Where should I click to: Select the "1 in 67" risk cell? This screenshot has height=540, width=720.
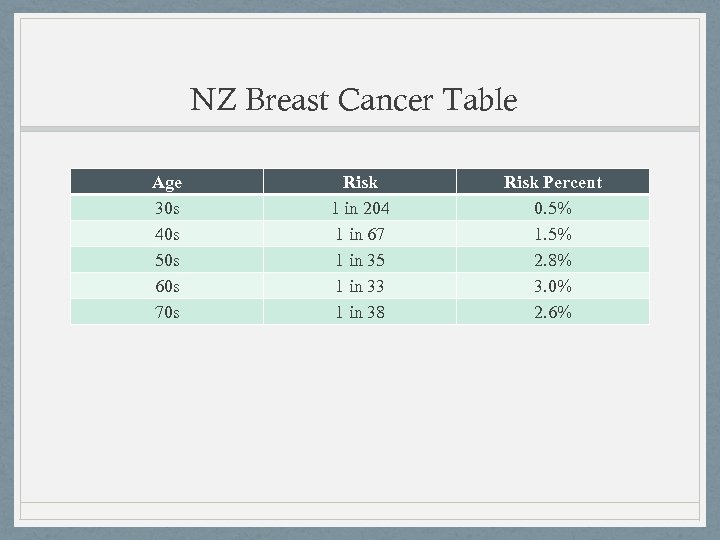click(360, 234)
